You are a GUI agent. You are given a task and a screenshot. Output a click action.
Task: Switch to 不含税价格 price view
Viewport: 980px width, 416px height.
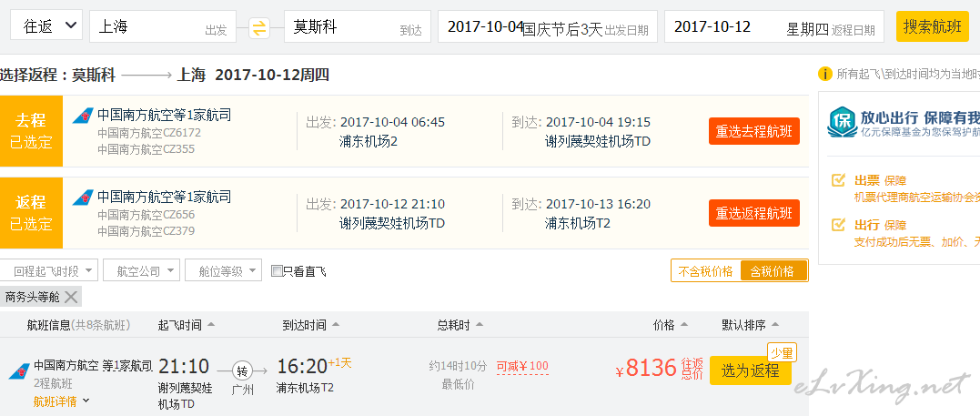click(x=705, y=271)
